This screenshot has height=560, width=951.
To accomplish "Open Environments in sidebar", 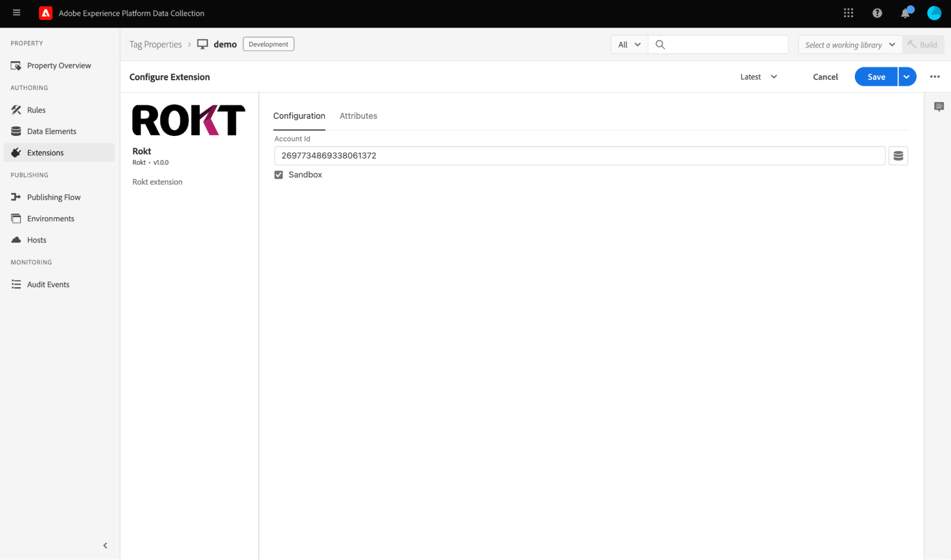I will pyautogui.click(x=59, y=219).
